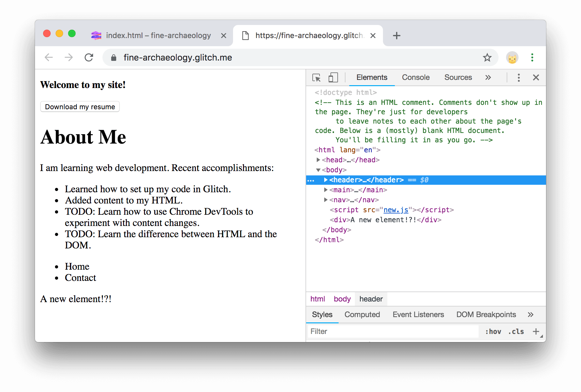Screen dimensions: 581x392
Task: Click the Glitch fish favicon on first tab
Action: 96,36
